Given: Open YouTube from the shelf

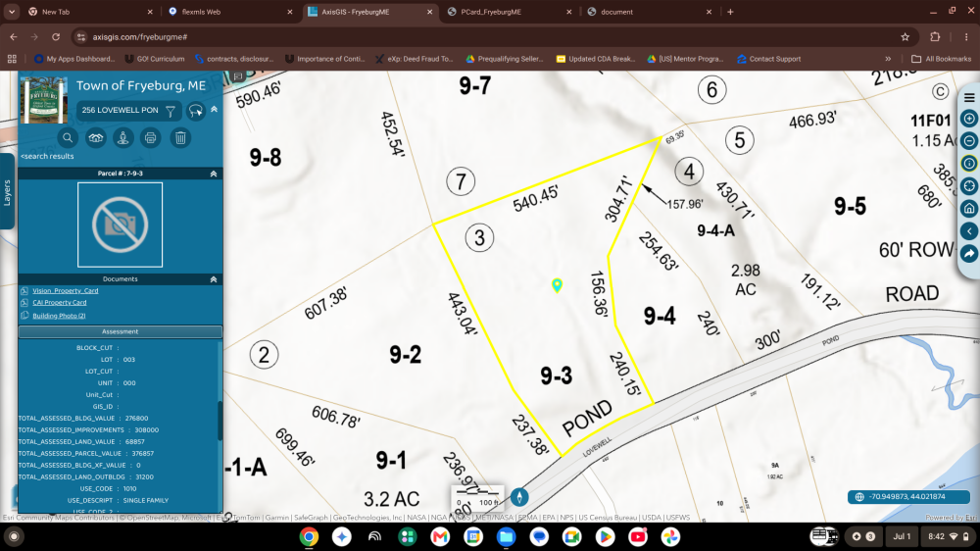Looking at the screenshot, I should tap(638, 536).
